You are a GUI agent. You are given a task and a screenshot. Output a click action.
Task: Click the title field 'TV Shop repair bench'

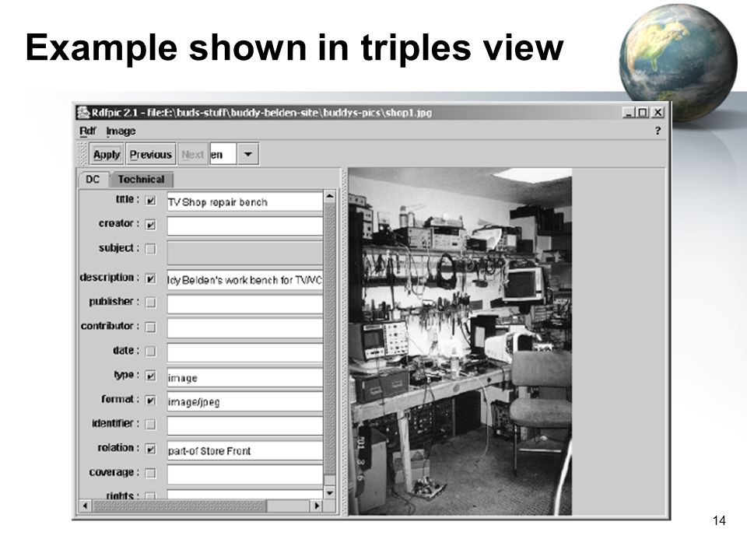click(x=245, y=201)
